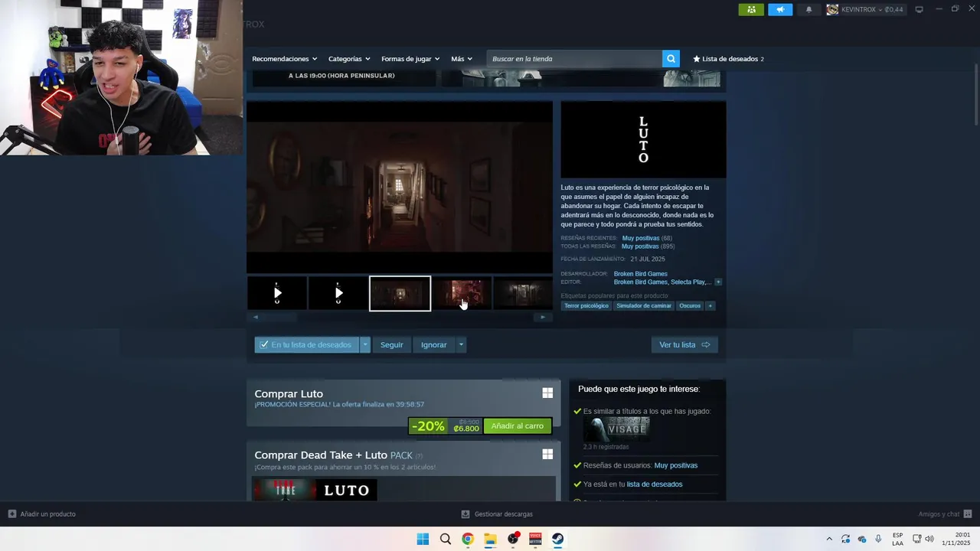Launch Google Chrome from taskbar
980x551 pixels.
468,539
